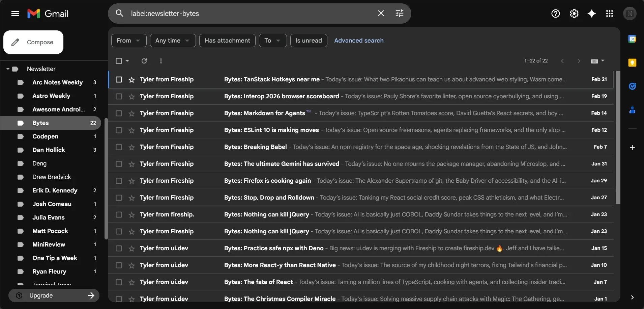The height and width of the screenshot is (309, 644).
Task: Toggle the Is unread filter
Action: point(309,41)
